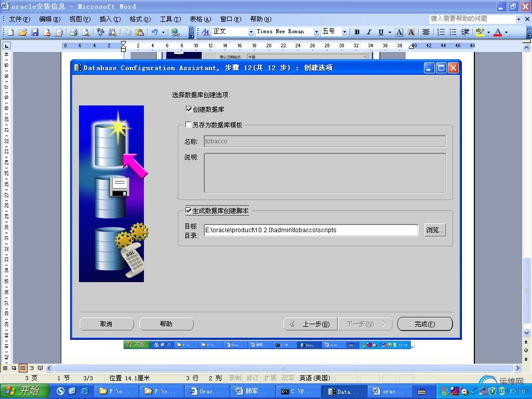Apply numbered list formatting
The image size is (532, 399).
click(x=441, y=32)
